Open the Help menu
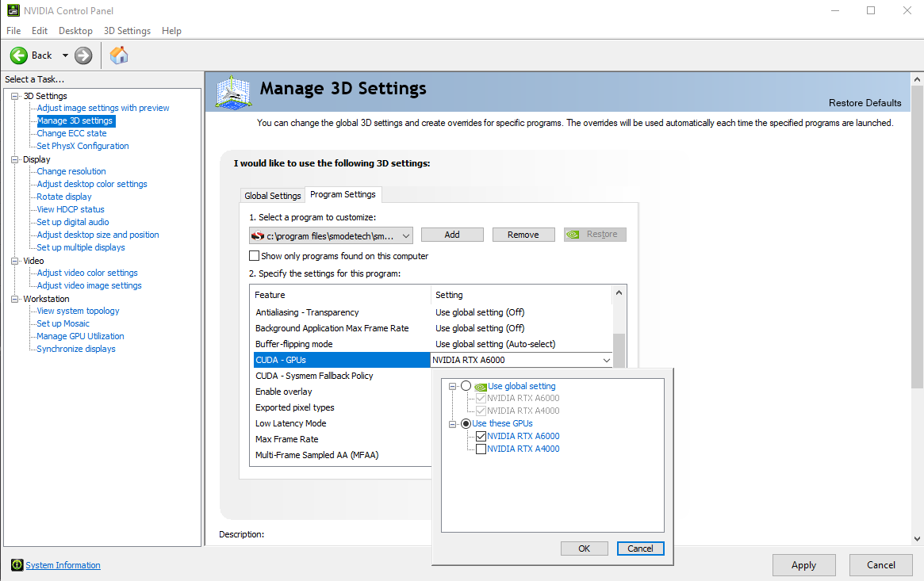The width and height of the screenshot is (924, 581). [x=171, y=31]
